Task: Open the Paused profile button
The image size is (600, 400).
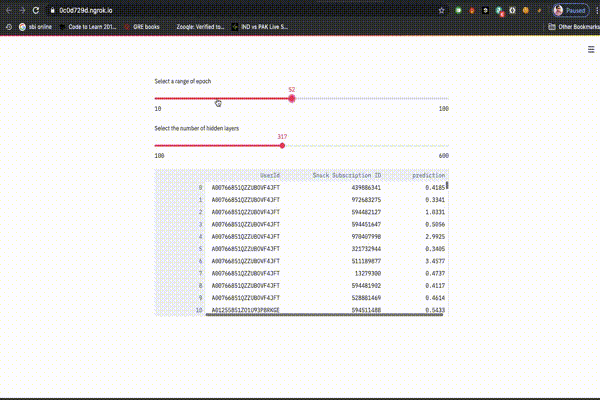Action: [570, 9]
